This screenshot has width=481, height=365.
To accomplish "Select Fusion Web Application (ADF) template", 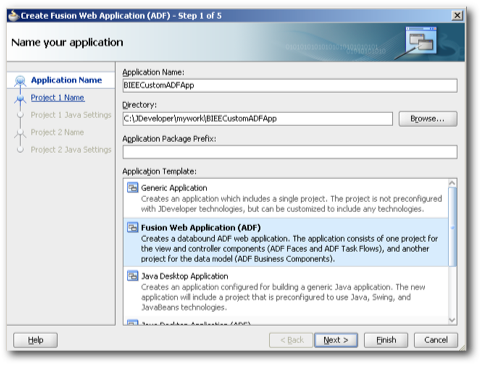I will click(286, 242).
